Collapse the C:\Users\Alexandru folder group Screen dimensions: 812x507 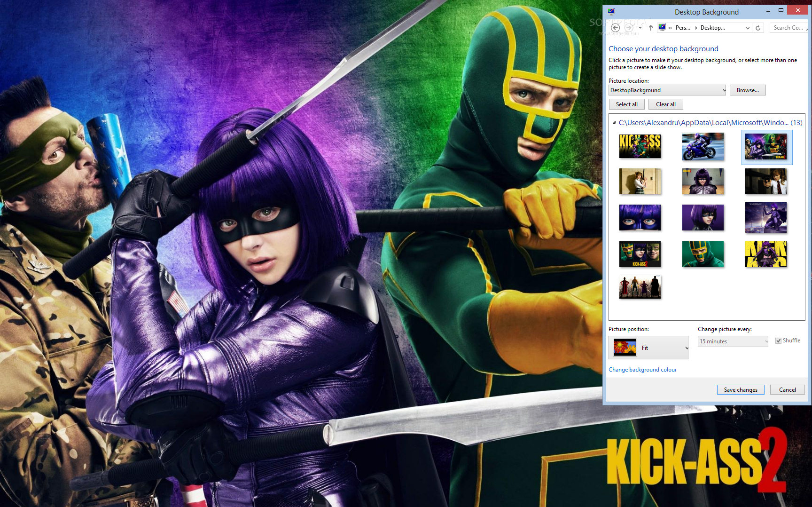click(614, 122)
